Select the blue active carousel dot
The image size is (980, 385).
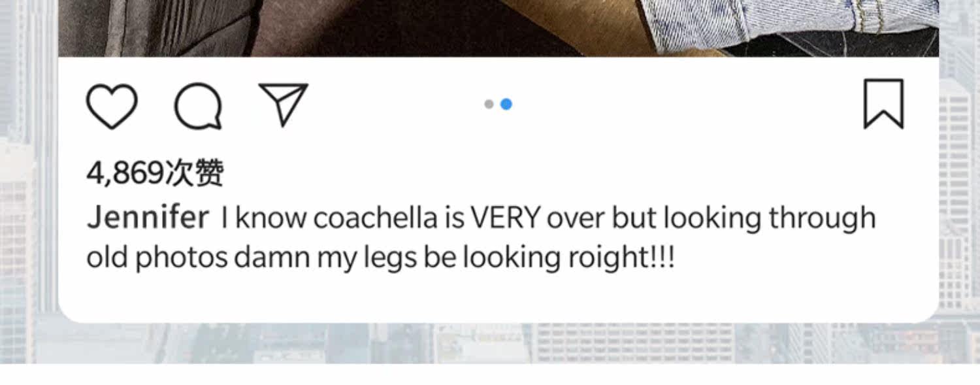[x=506, y=104]
